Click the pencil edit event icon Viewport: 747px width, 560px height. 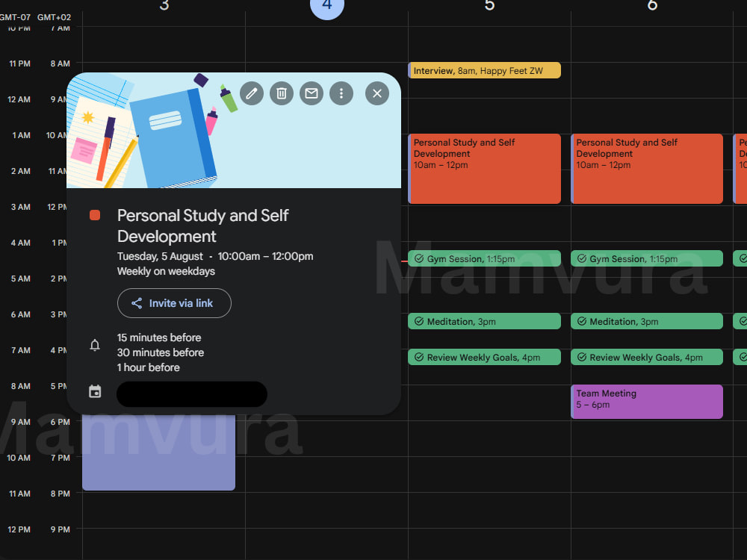[252, 93]
